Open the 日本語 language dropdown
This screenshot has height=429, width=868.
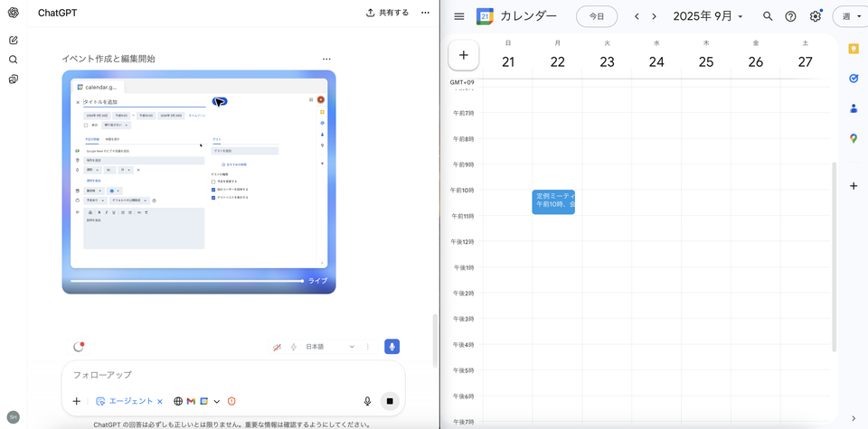click(x=330, y=347)
